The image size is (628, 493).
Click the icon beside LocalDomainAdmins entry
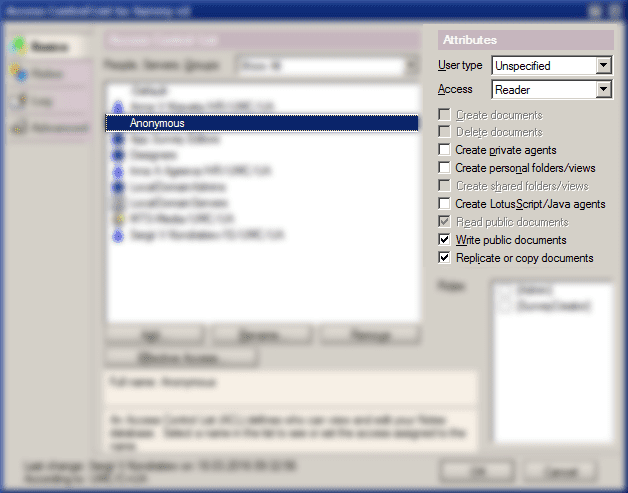119,187
